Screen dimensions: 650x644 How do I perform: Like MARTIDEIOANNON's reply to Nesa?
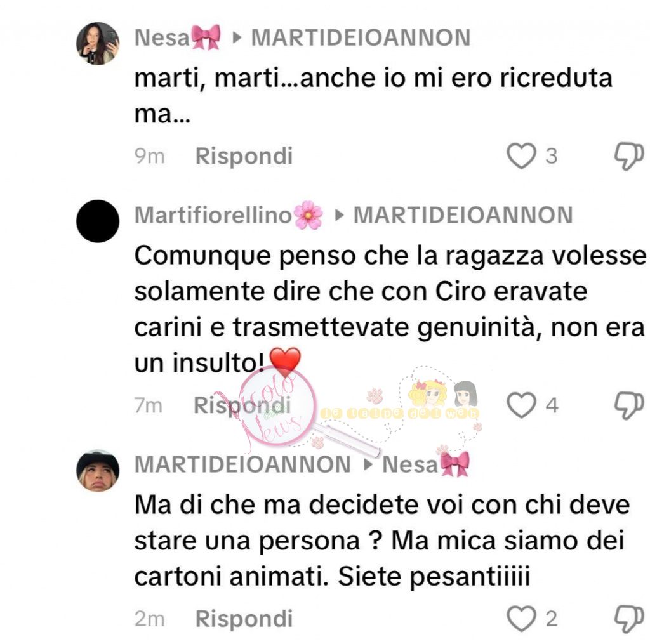coord(521,619)
